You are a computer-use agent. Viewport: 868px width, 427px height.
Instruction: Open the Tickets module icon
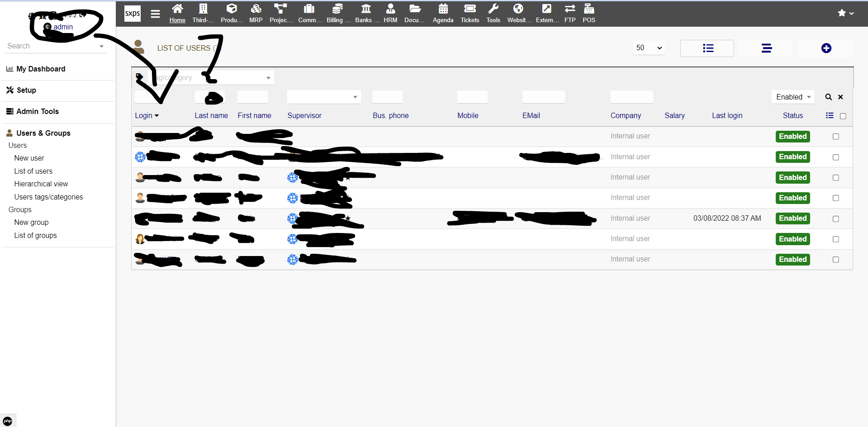tap(470, 9)
